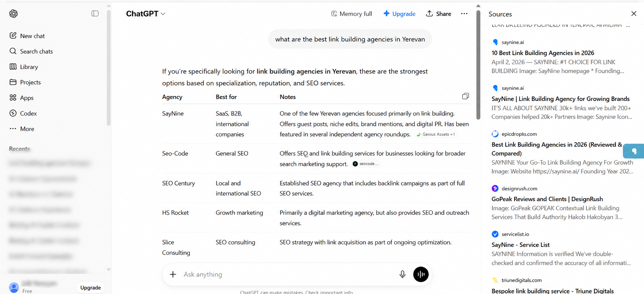Click the Codex icon in sidebar

click(x=13, y=113)
